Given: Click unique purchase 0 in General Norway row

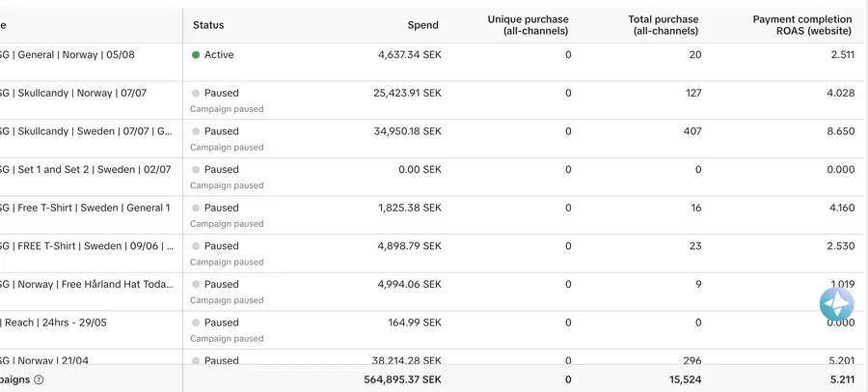Looking at the screenshot, I should click(568, 55).
